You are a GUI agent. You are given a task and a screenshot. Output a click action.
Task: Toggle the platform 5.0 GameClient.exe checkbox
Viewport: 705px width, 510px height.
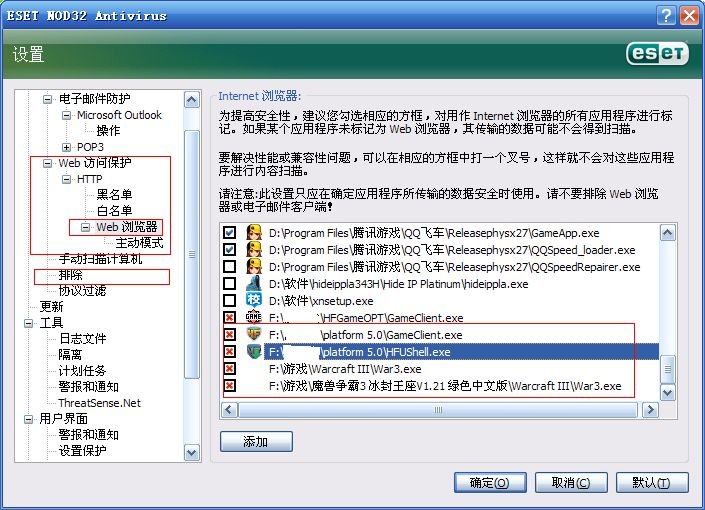229,335
